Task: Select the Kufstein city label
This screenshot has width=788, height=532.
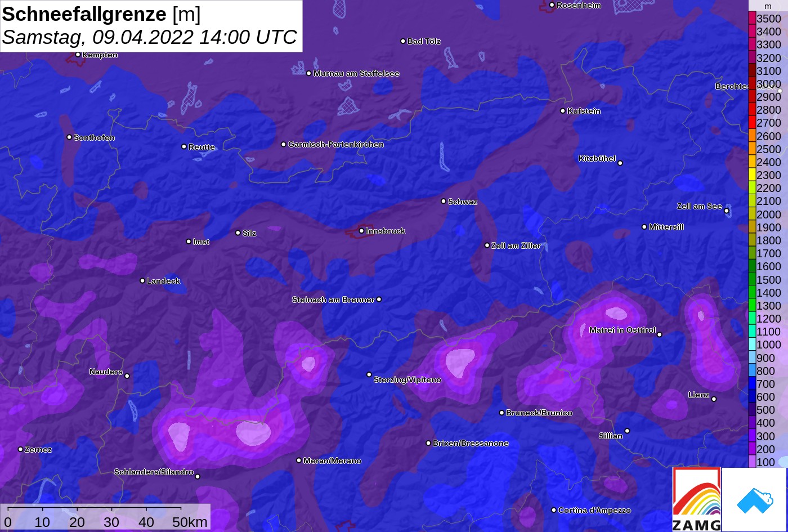Action: [x=584, y=111]
